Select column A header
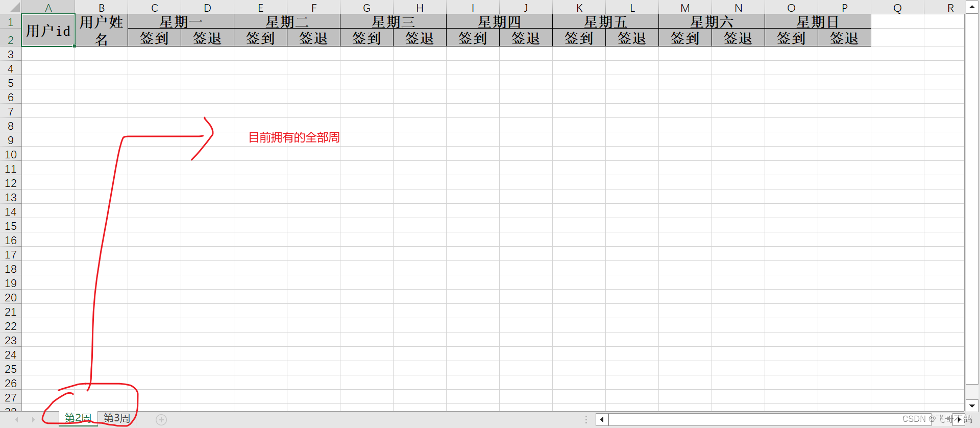 48,8
